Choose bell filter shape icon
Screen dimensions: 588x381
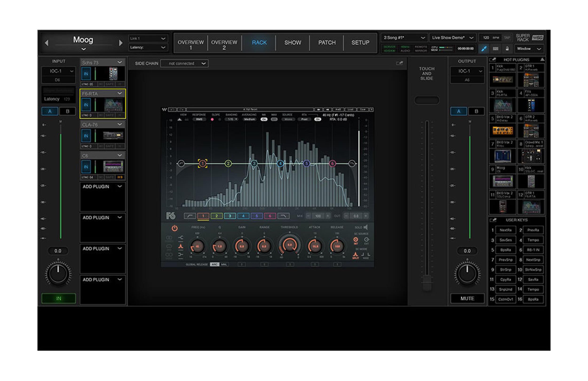coord(181,246)
